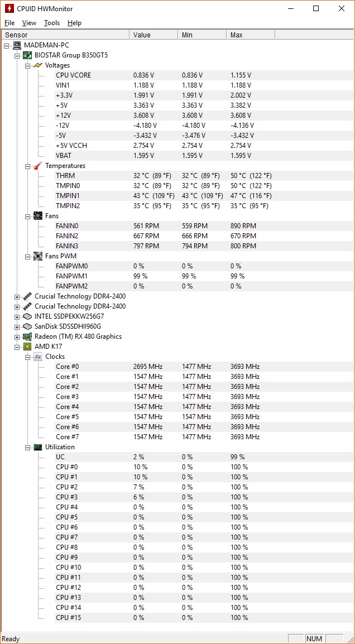
Task: Collapse the Fans section
Action: coord(27,217)
